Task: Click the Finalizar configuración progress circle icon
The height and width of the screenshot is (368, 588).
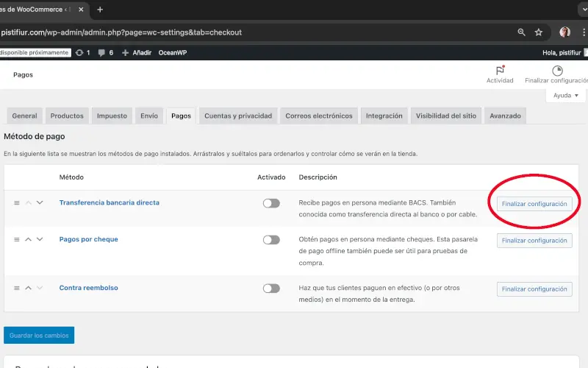Action: click(x=557, y=71)
